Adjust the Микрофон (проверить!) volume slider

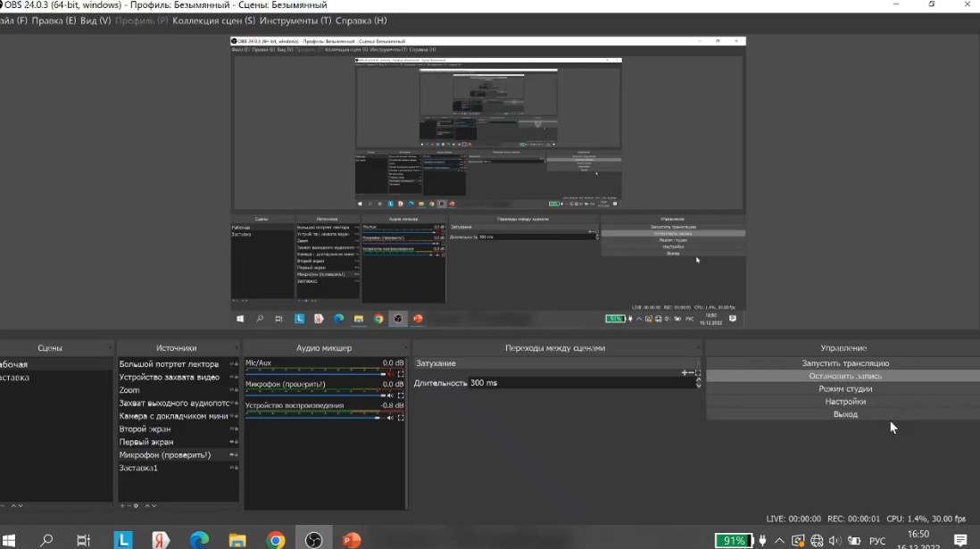coord(312,395)
